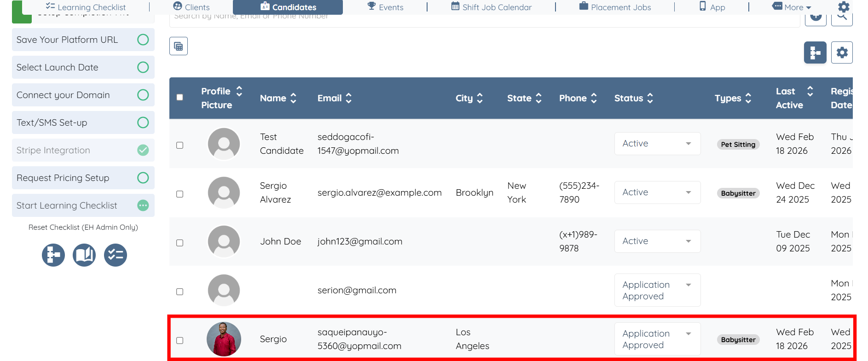Open Test Candidate's Active status dropdown
Viewport: 868px width, 361px height.
(x=657, y=144)
